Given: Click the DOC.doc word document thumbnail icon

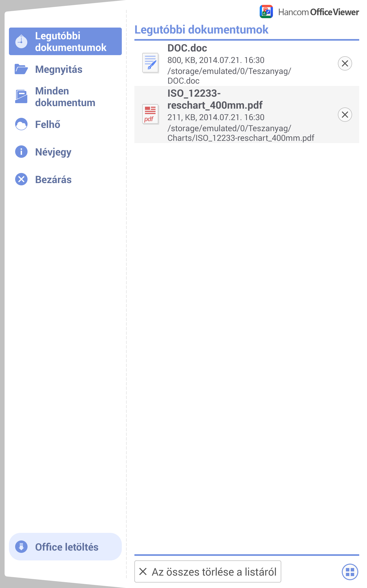Looking at the screenshot, I should pyautogui.click(x=150, y=63).
